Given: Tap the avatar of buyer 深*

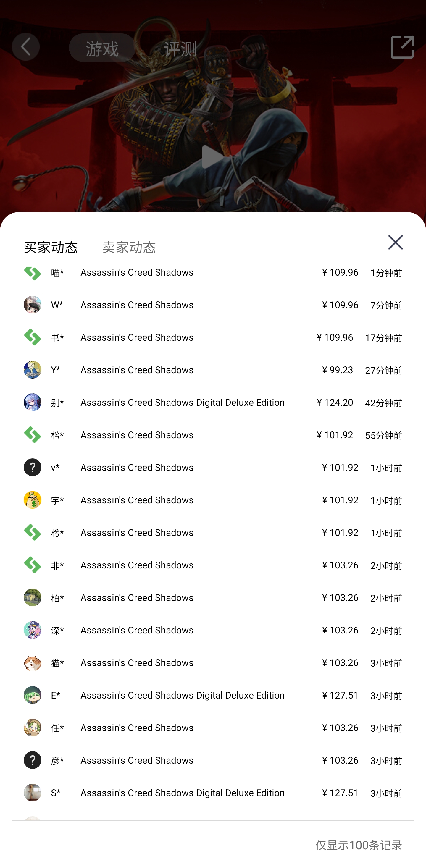Looking at the screenshot, I should [x=32, y=630].
